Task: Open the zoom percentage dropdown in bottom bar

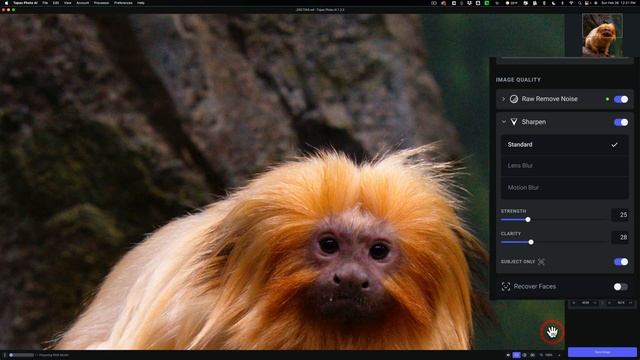Action: tap(550, 355)
